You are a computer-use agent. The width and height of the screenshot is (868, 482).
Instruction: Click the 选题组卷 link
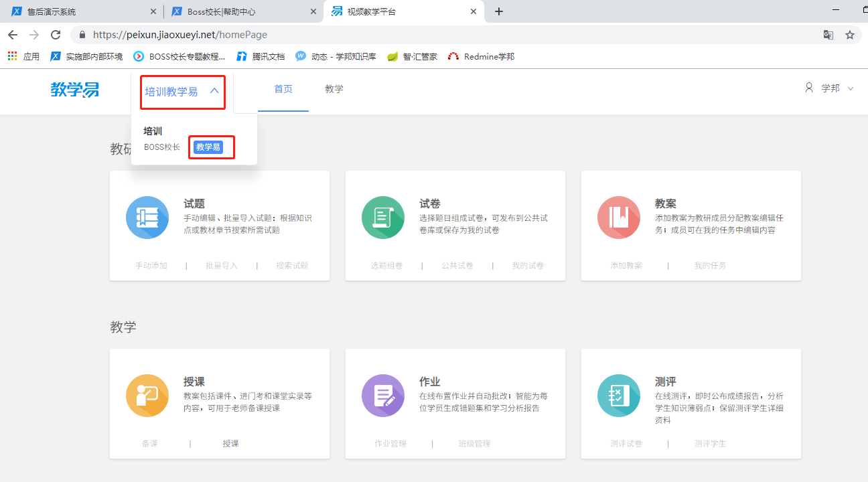click(x=387, y=266)
